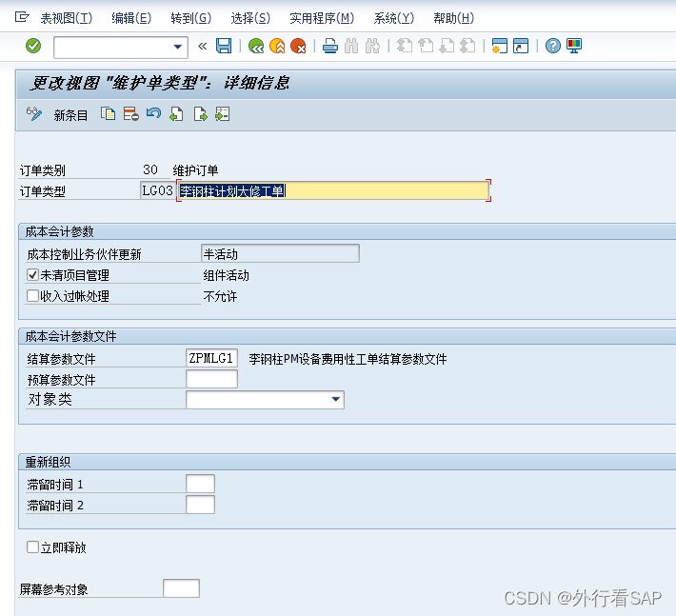This screenshot has width=676, height=616.
Task: Click the Last Page icon
Action: click(x=467, y=46)
